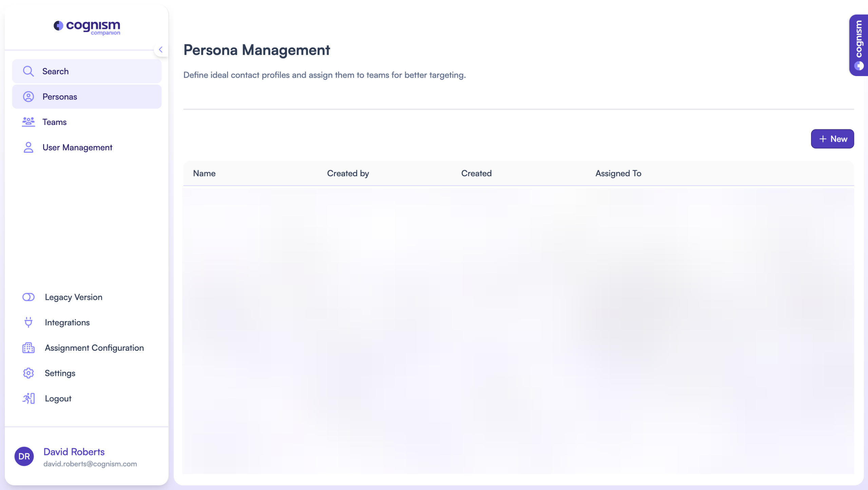
Task: Toggle the Legacy Version switch
Action: click(x=28, y=297)
